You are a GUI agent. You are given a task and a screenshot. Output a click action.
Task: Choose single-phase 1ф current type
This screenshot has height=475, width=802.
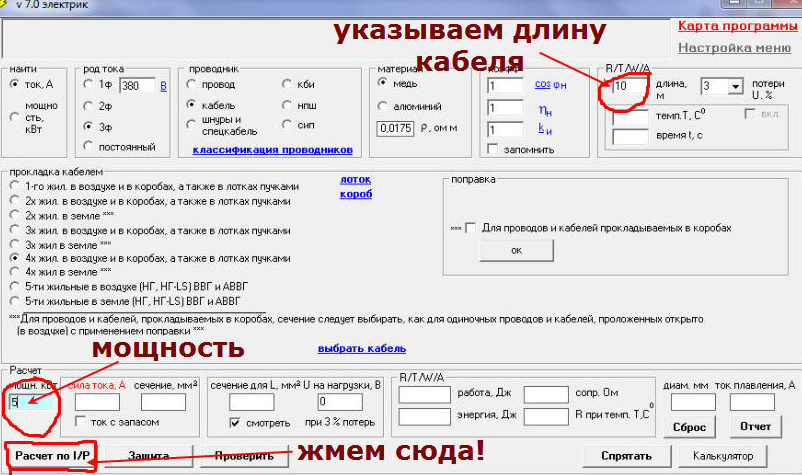click(x=88, y=84)
